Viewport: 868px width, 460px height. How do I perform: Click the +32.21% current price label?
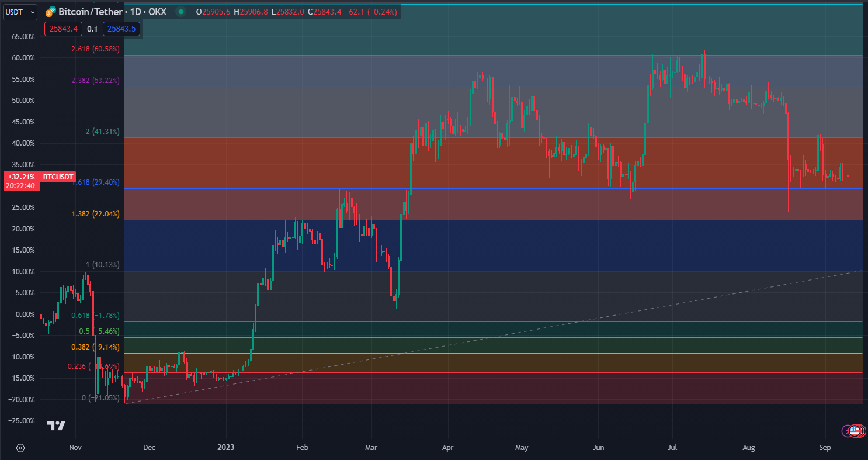click(x=22, y=177)
